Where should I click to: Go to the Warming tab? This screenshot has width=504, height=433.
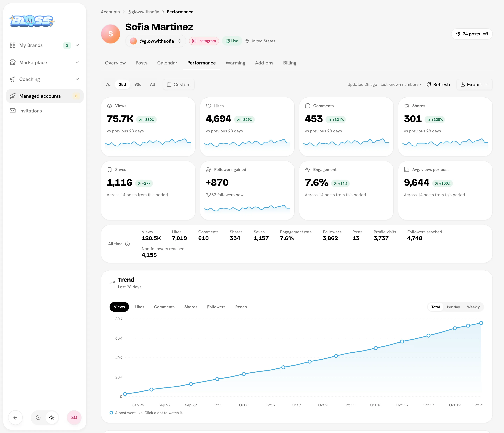(235, 63)
